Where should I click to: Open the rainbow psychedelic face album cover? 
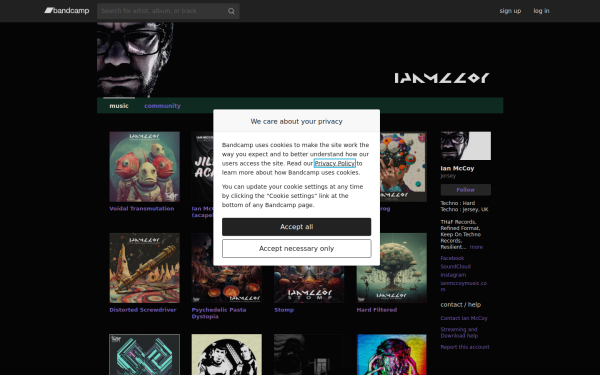[391, 355]
